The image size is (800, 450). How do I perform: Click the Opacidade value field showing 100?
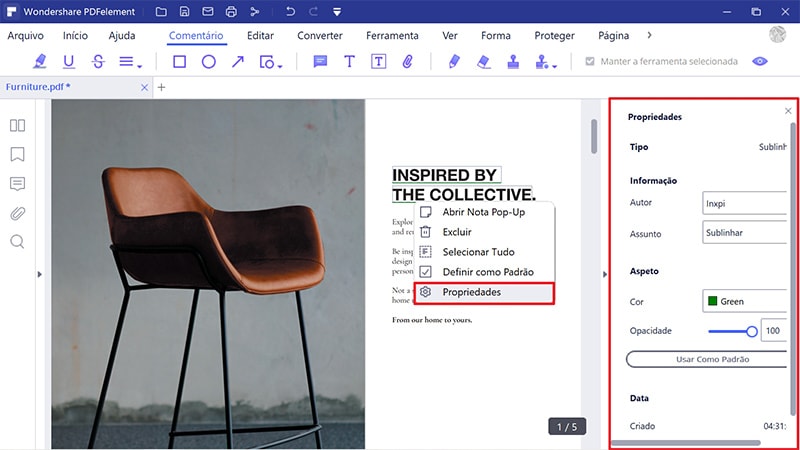pos(773,331)
